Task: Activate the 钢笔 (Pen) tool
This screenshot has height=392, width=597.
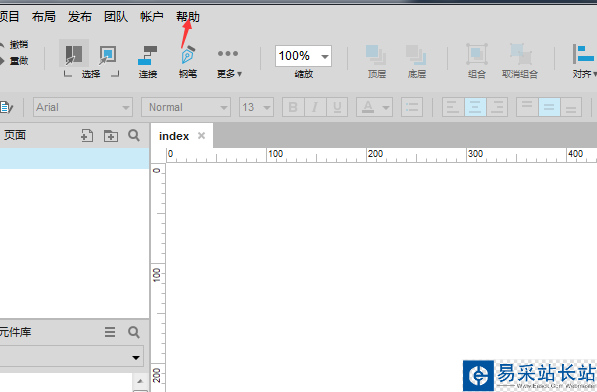Action: (x=188, y=62)
